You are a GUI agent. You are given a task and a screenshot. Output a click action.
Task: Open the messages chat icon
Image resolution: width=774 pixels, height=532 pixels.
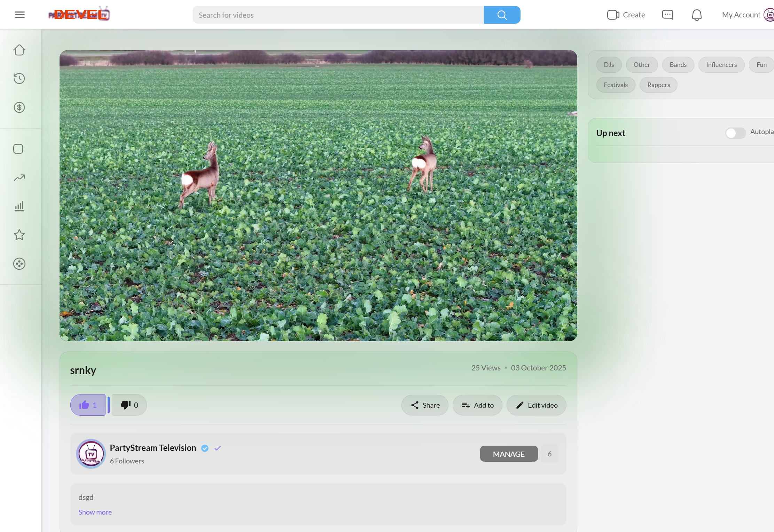pos(667,15)
